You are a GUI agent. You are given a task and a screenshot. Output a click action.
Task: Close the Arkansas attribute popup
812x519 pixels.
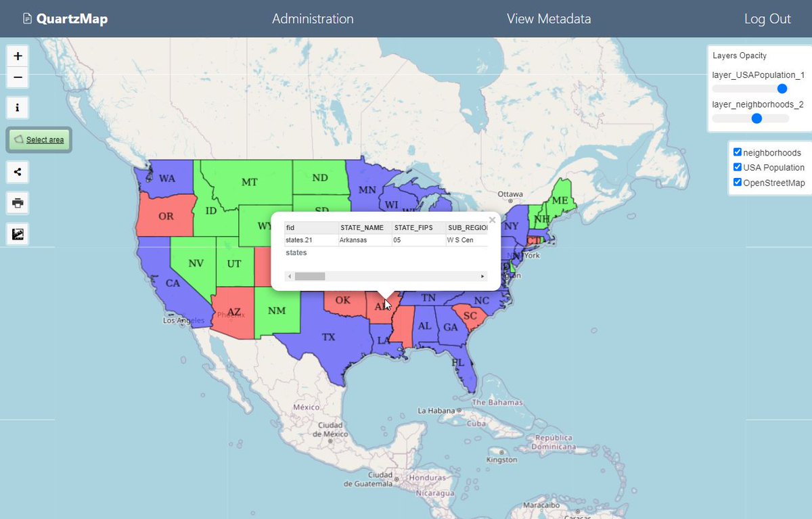coord(492,219)
